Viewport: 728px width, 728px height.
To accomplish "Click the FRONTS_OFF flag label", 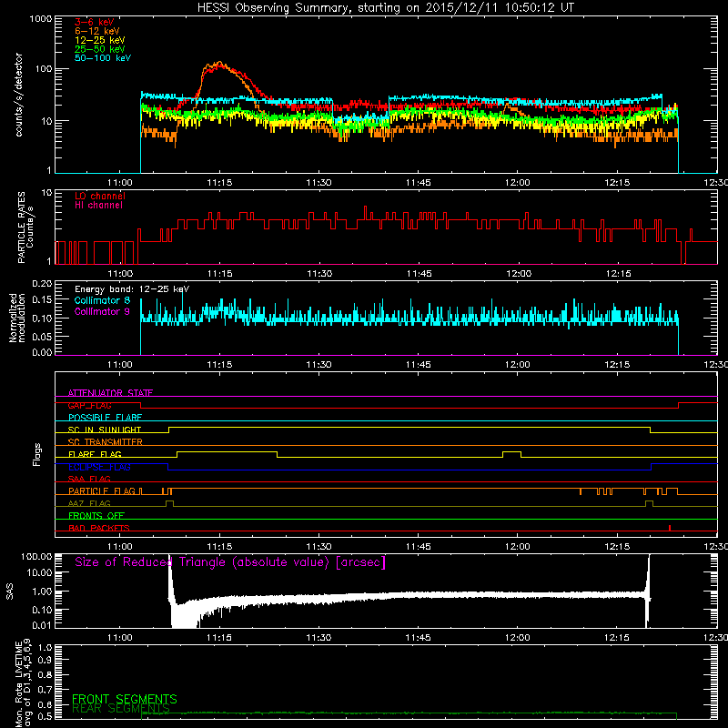I will 96,515.
